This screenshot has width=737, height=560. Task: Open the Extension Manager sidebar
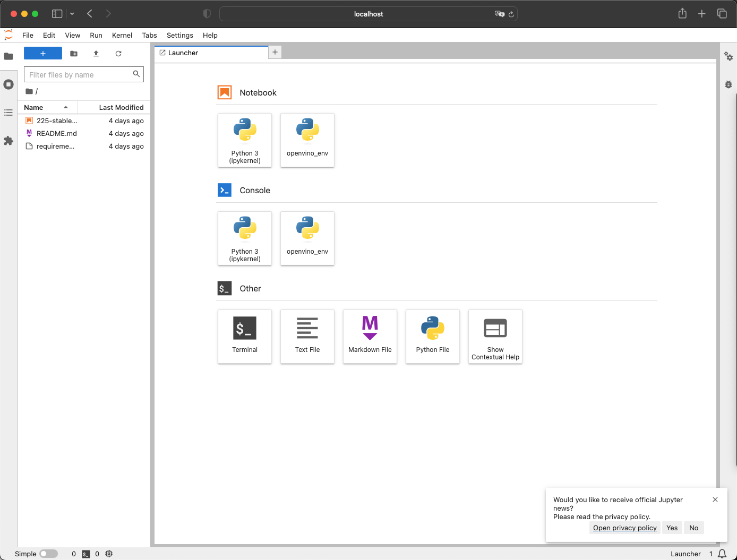[8, 141]
